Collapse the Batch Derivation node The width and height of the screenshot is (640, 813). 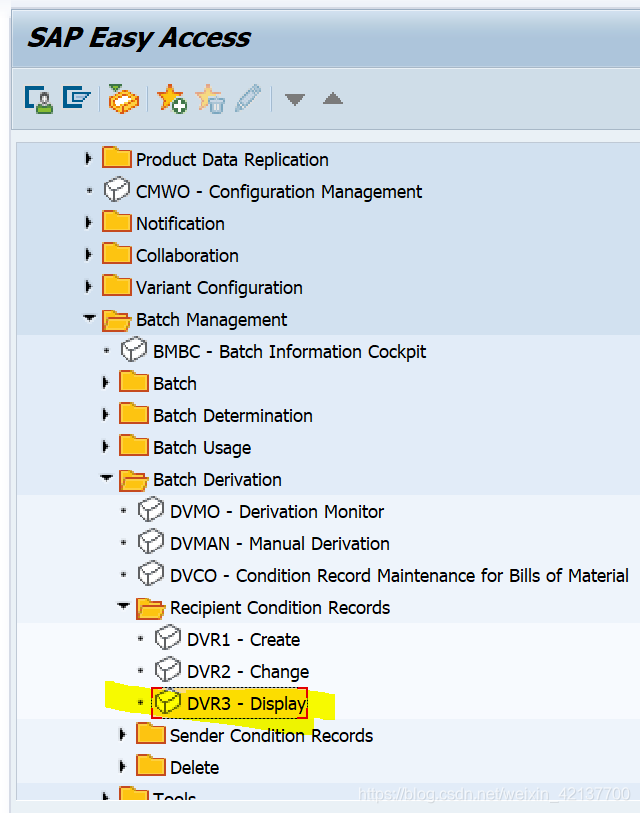pos(106,478)
